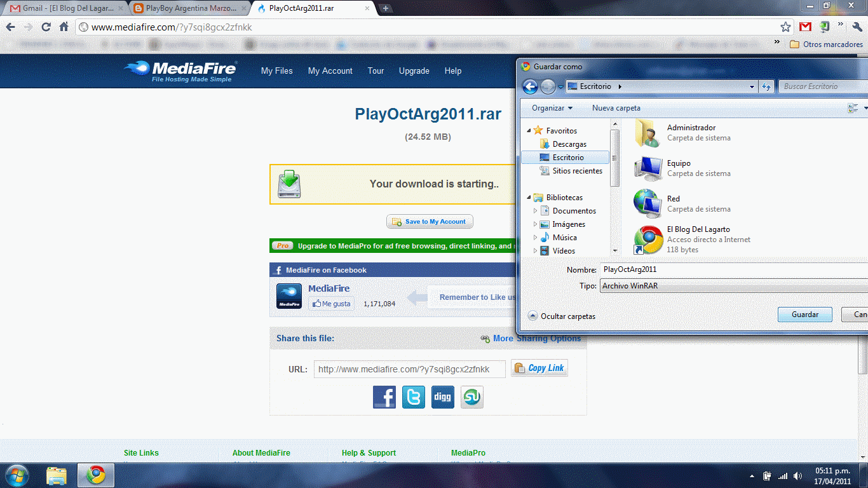Open the Chrome home page icon
Screen dimensions: 868x488
[64, 27]
